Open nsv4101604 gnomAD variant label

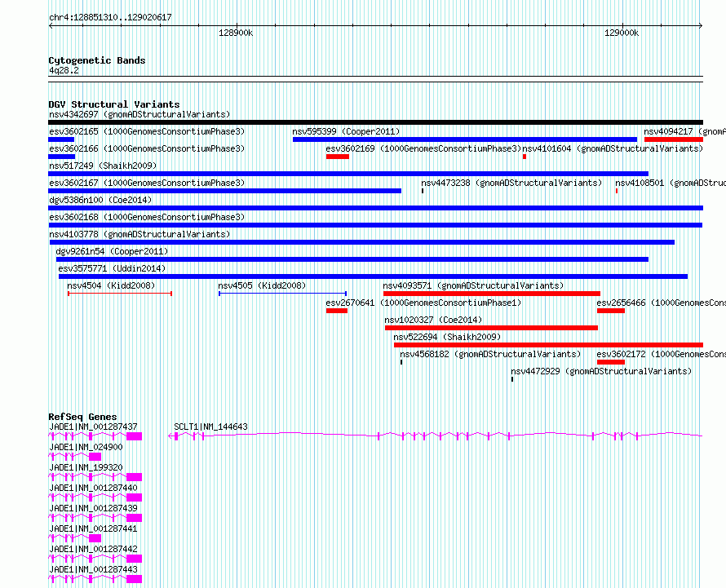click(x=613, y=148)
